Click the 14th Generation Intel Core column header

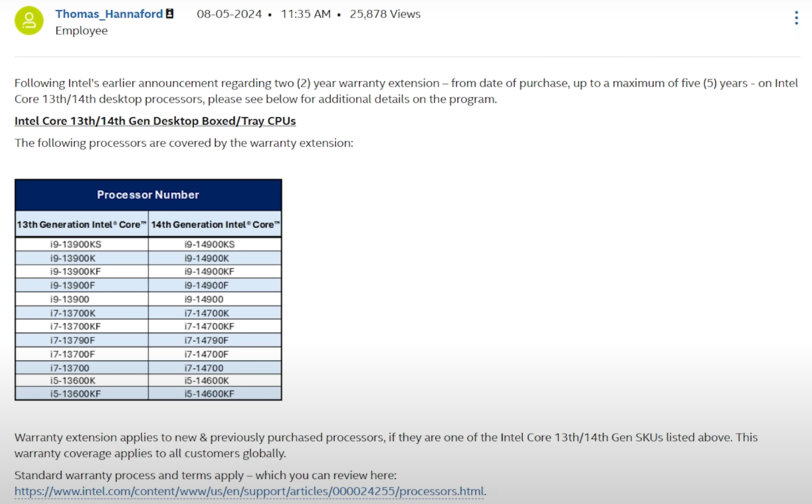point(215,224)
